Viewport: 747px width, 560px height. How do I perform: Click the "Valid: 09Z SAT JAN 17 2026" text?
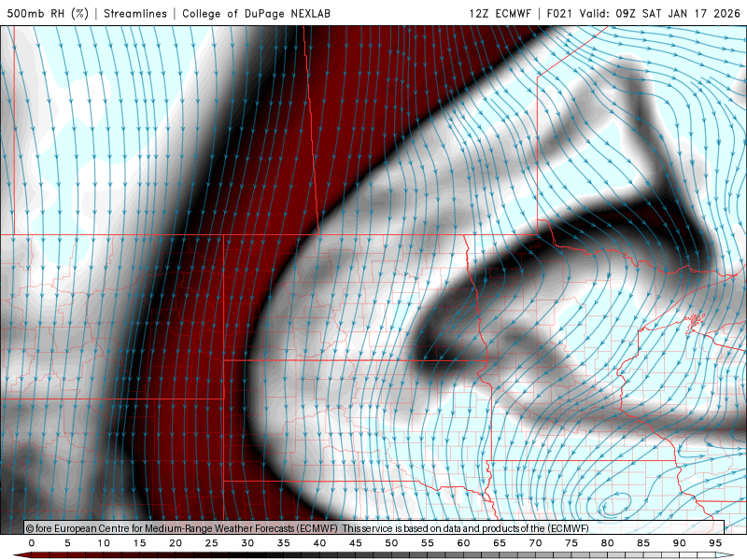pyautogui.click(x=660, y=13)
